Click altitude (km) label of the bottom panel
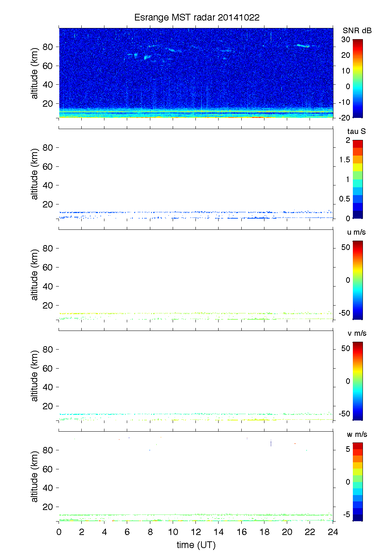The width and height of the screenshot is (392, 560). (x=35, y=476)
